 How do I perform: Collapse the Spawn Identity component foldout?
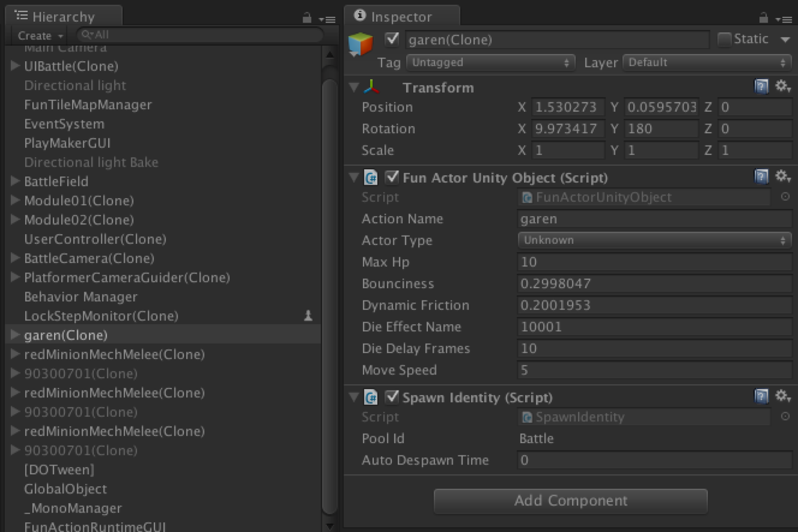coord(353,397)
